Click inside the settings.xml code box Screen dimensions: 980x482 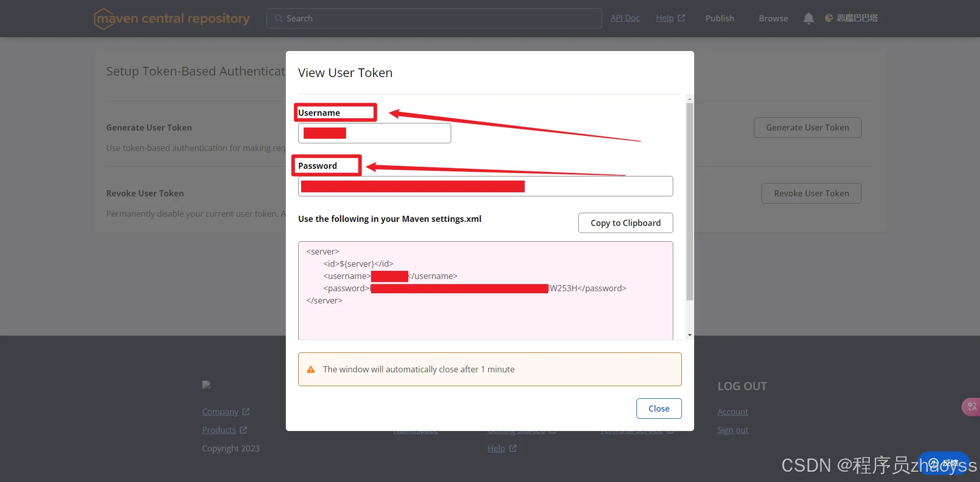point(485,291)
